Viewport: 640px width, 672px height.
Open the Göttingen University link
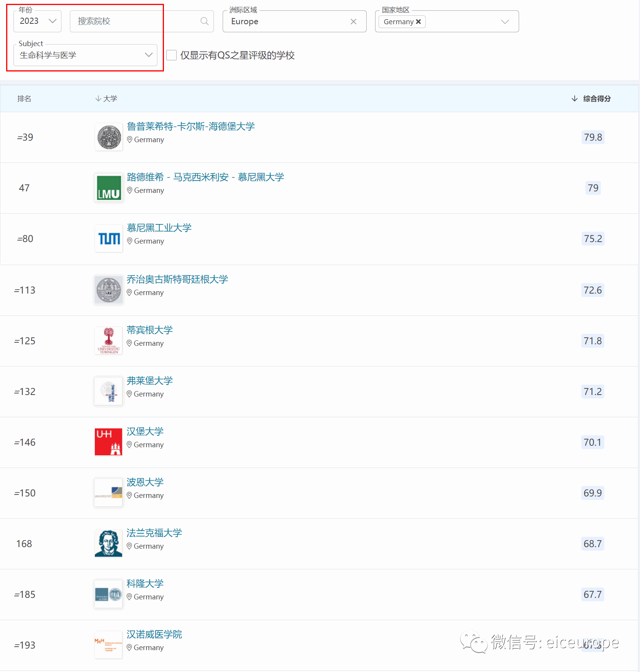[x=177, y=279]
